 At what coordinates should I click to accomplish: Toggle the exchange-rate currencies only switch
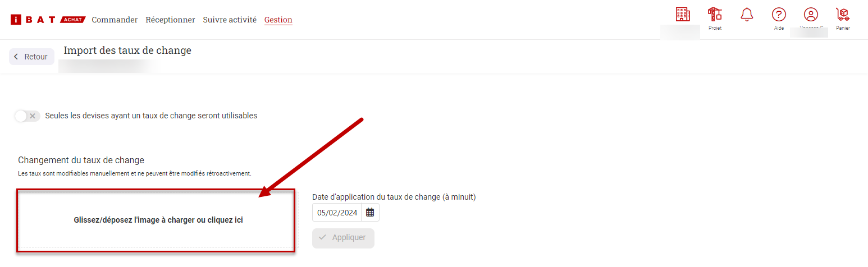point(28,116)
